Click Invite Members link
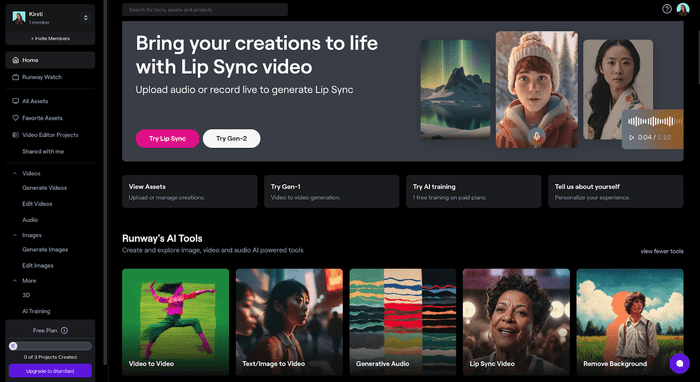This screenshot has width=700, height=382. (x=50, y=38)
